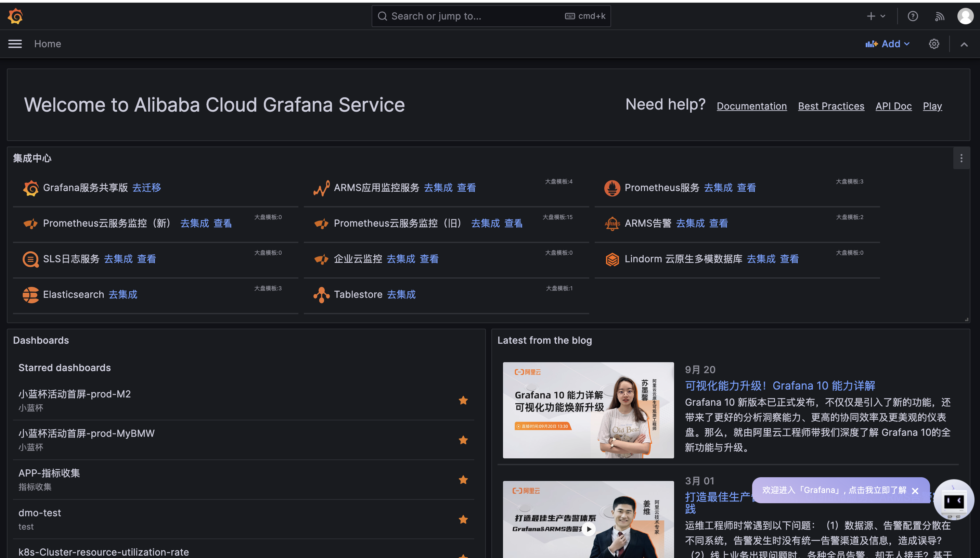Click the Lindorm database icon
980x558 pixels.
point(612,259)
